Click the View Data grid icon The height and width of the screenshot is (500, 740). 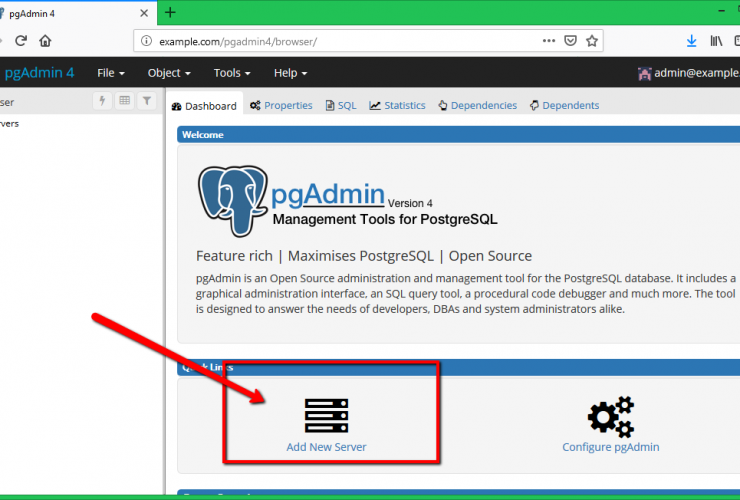[125, 101]
